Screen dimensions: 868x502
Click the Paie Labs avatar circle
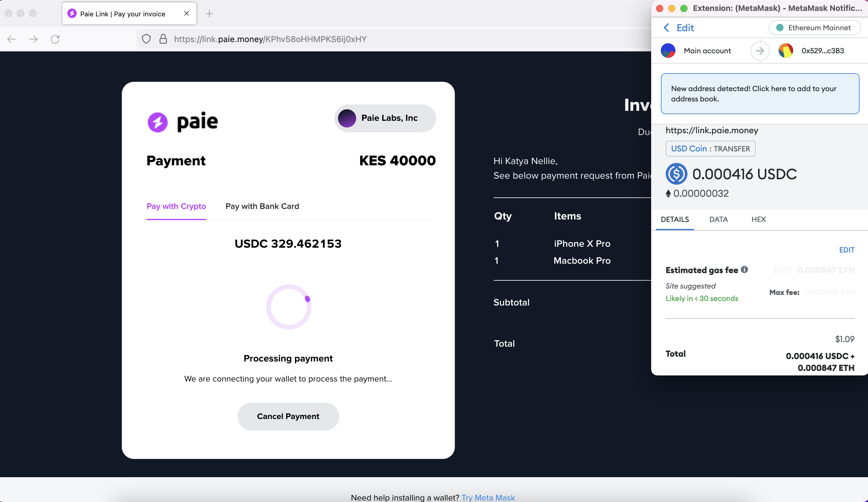(x=347, y=118)
